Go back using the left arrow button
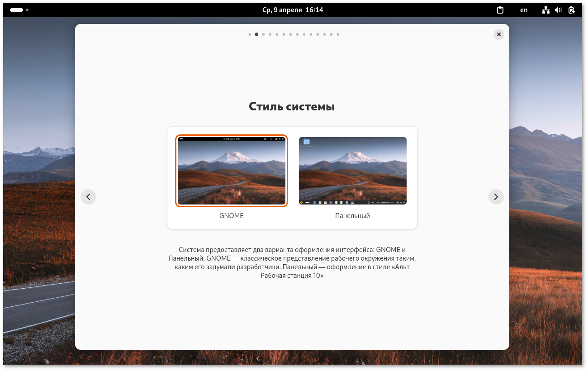 click(88, 196)
